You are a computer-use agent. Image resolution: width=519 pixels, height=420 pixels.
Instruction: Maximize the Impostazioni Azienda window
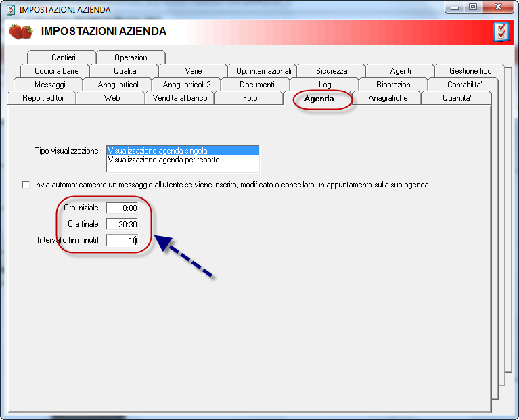click(x=473, y=7)
